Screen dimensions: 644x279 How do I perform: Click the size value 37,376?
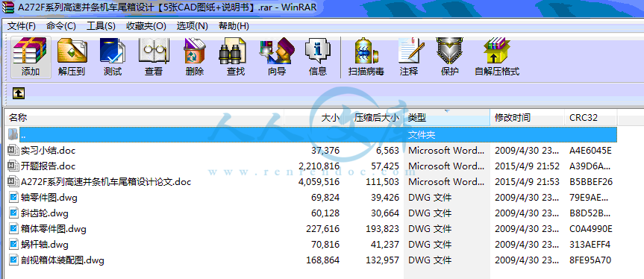point(325,151)
